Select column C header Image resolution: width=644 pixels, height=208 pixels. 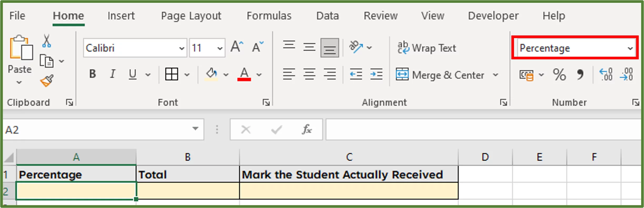coord(349,157)
